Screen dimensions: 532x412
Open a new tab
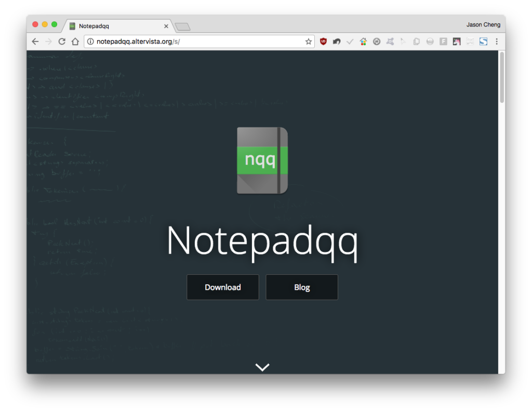pyautogui.click(x=183, y=26)
